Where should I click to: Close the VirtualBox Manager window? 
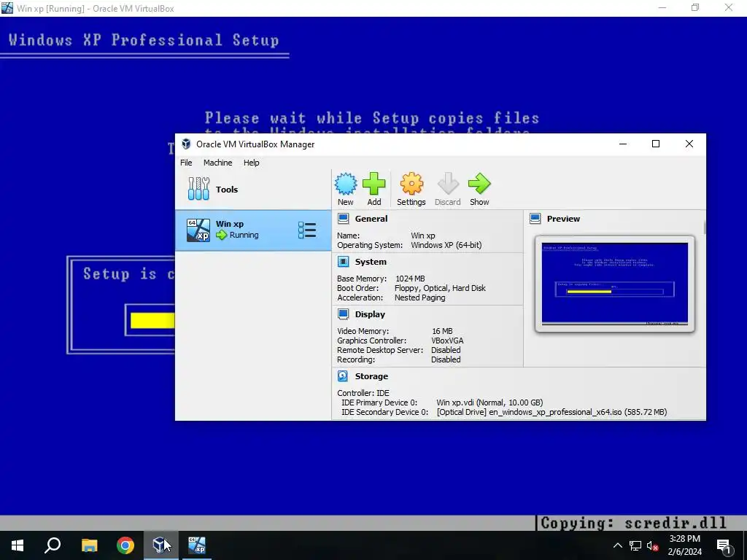(689, 144)
